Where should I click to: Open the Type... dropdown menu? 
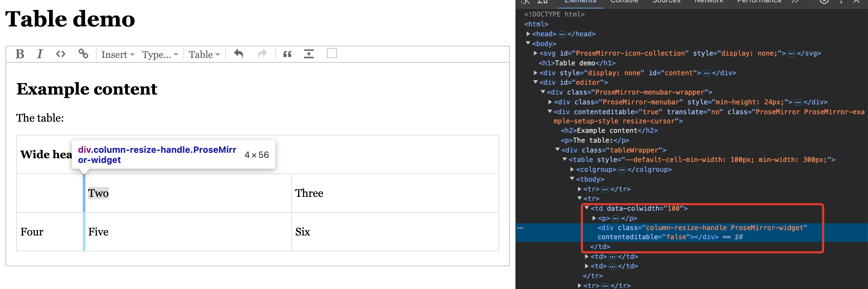point(160,55)
